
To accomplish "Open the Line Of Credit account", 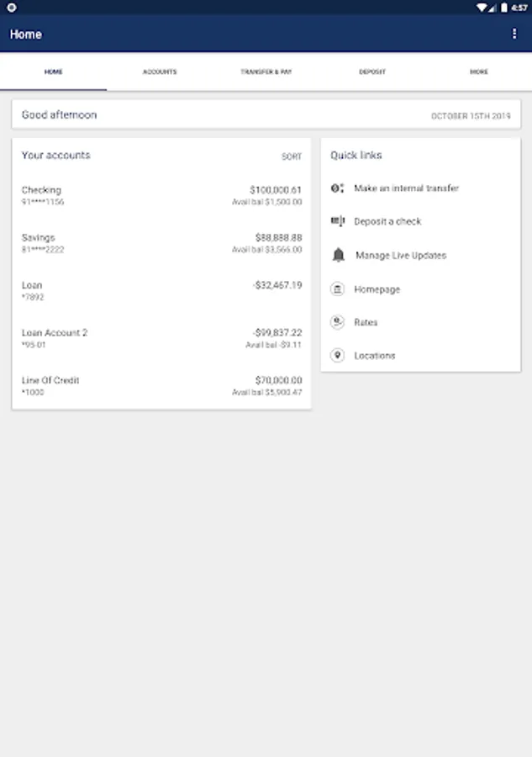I will pos(161,386).
